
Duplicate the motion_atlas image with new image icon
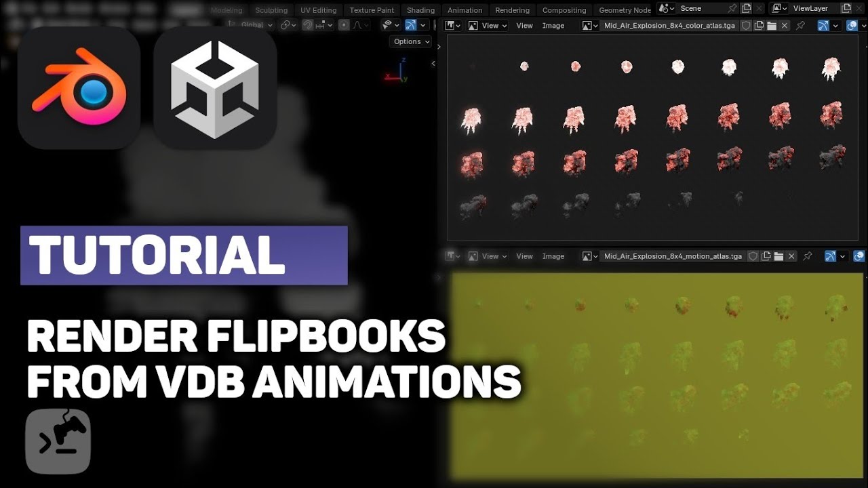click(x=766, y=256)
